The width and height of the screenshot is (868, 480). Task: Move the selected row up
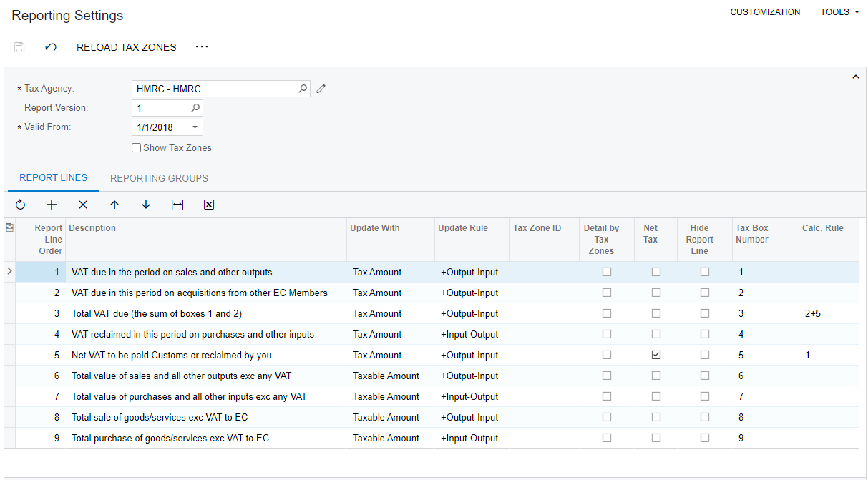tap(114, 205)
